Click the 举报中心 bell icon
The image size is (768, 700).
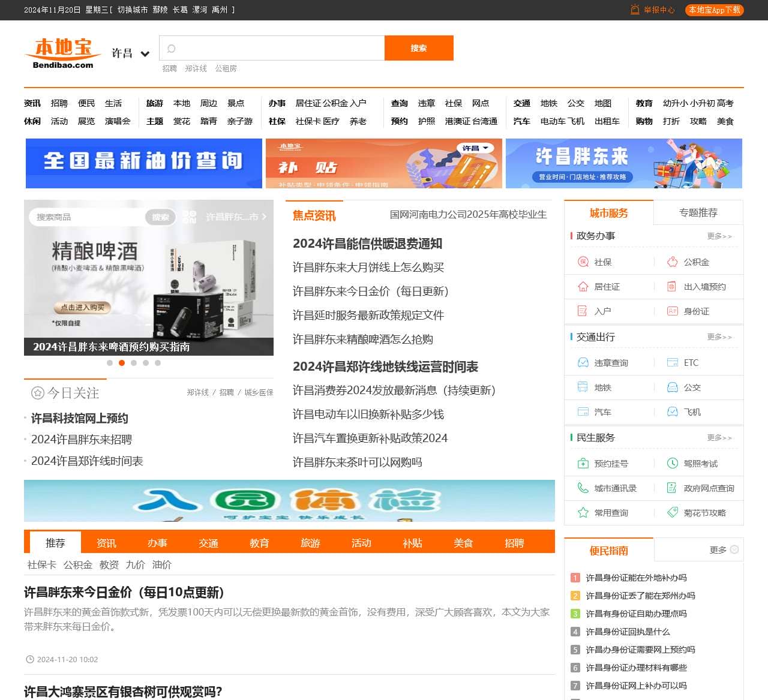[x=635, y=10]
